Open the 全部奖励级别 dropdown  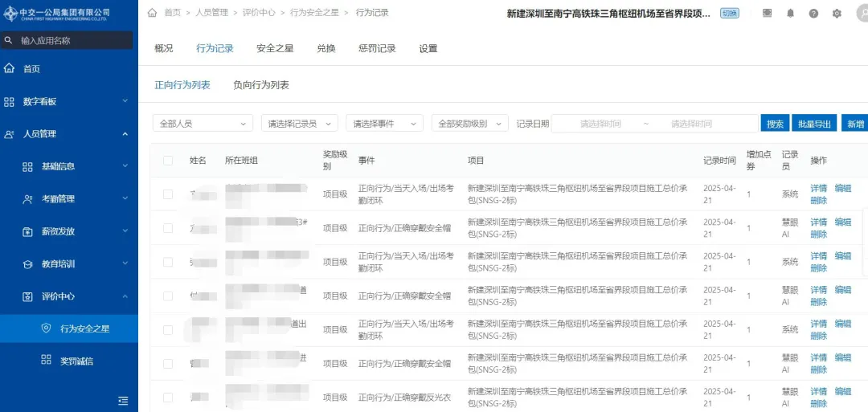[470, 124]
